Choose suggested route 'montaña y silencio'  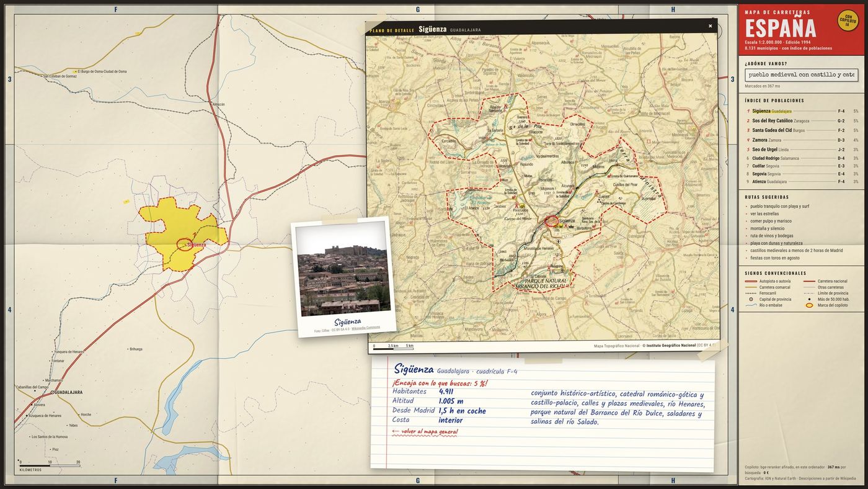click(x=767, y=228)
